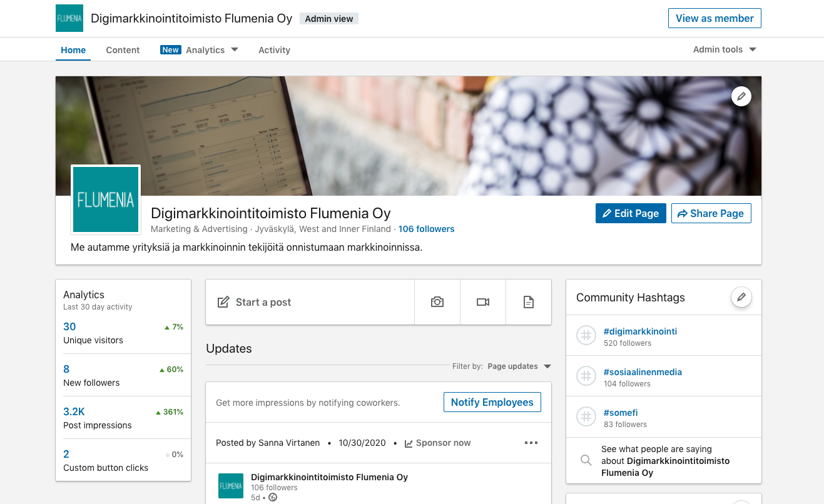Click the Edit Page button
The width and height of the screenshot is (824, 504).
(x=631, y=213)
